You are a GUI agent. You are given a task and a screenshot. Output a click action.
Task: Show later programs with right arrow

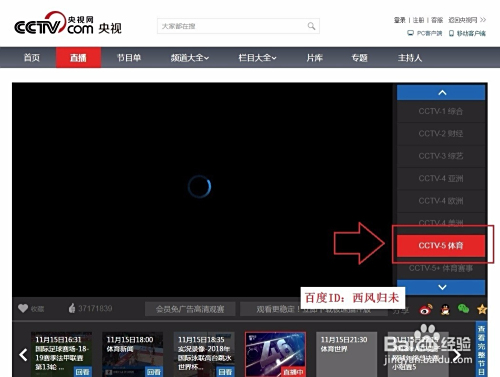457,355
